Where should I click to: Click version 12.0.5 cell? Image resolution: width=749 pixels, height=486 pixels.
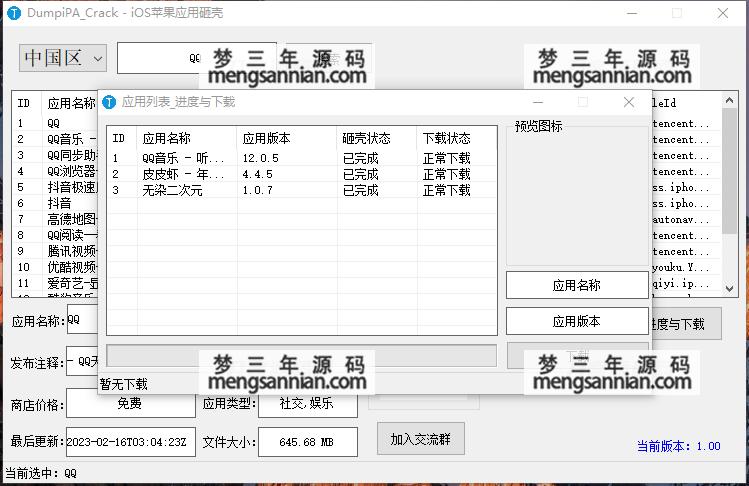point(260,158)
